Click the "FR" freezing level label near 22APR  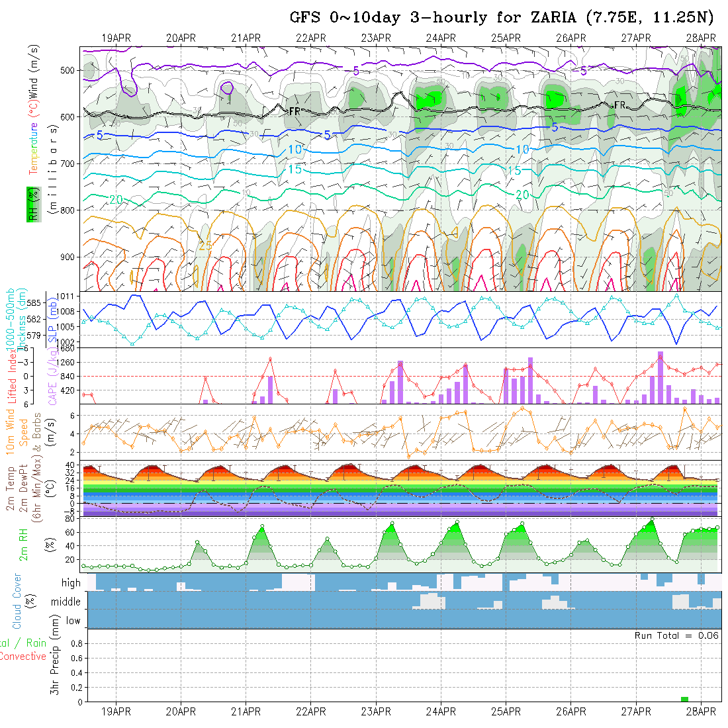point(295,111)
